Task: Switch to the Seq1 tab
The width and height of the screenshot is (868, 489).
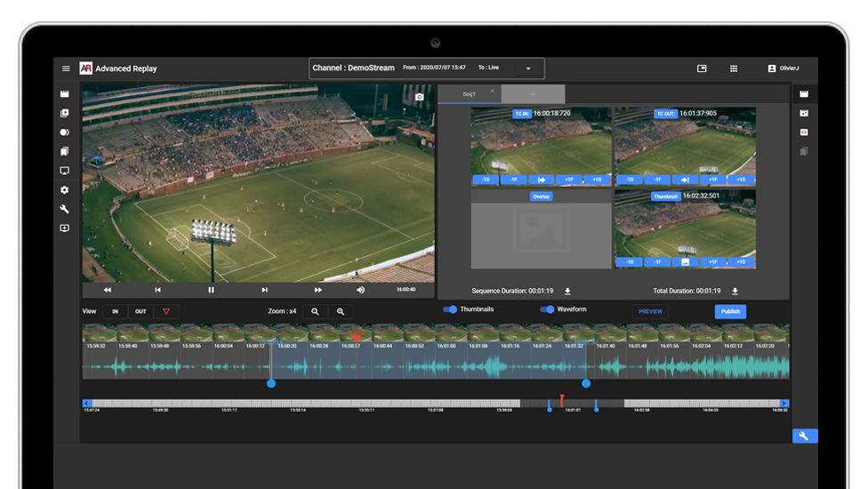Action: point(469,94)
